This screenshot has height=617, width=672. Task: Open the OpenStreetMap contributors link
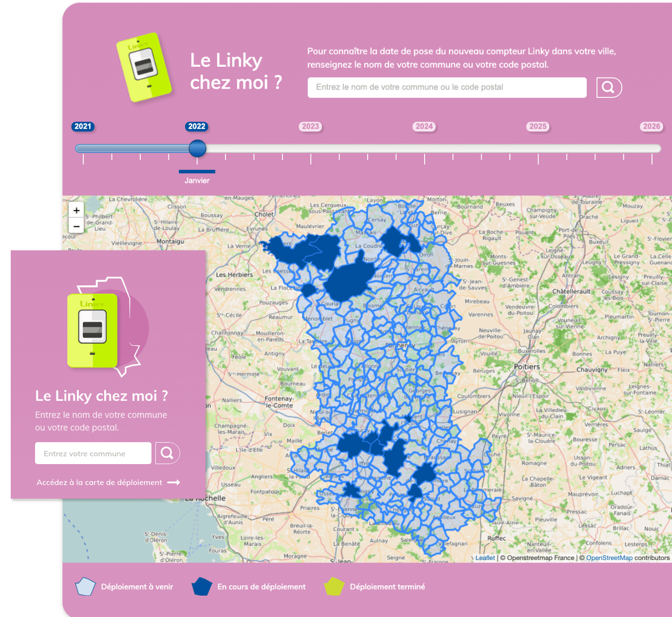coord(609,558)
